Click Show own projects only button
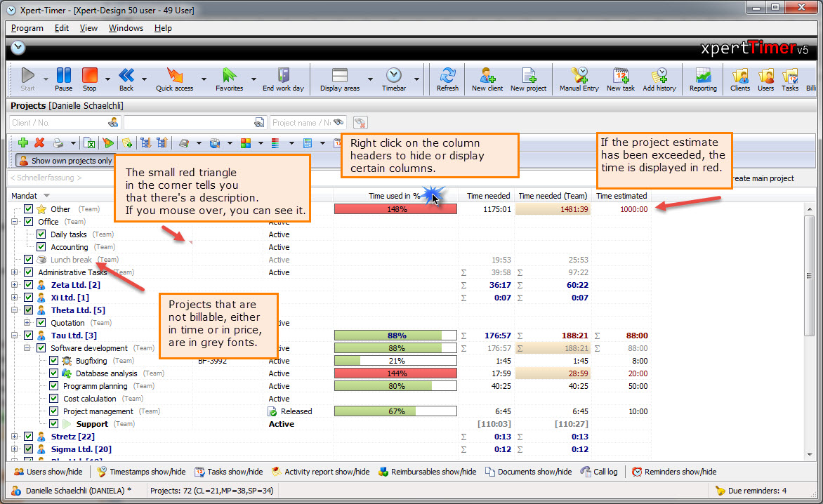The image size is (823, 504). (x=65, y=161)
